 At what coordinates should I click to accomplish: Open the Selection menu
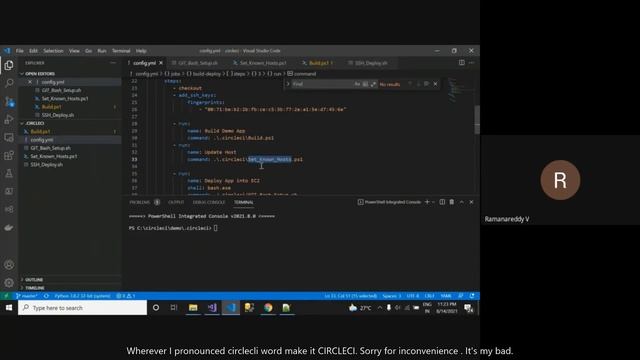coord(53,51)
